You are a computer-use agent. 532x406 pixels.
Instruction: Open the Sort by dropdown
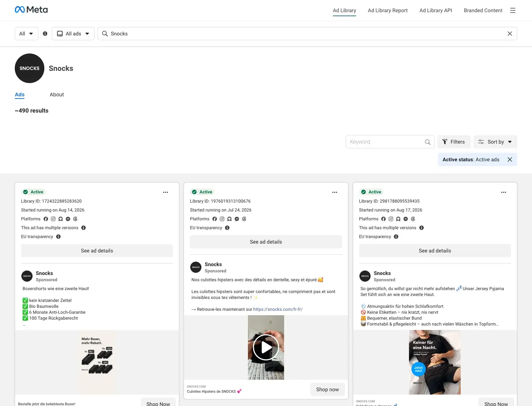tap(495, 142)
